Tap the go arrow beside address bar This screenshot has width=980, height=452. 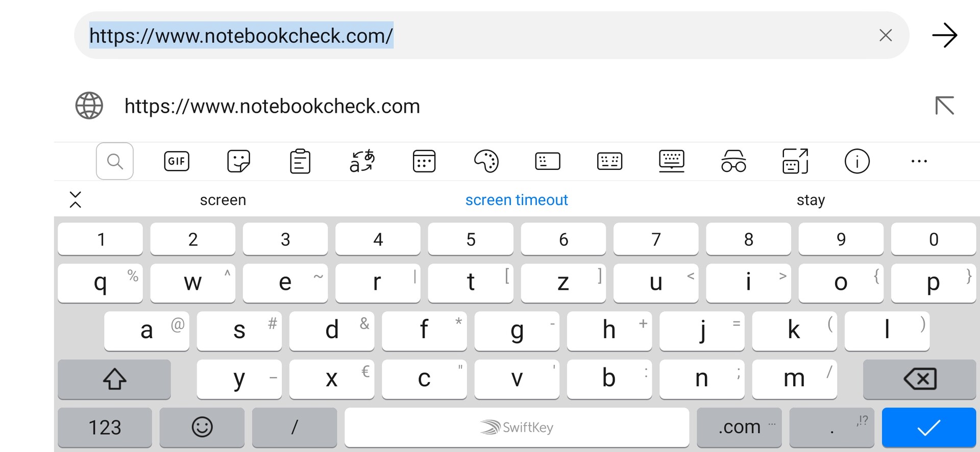(944, 35)
